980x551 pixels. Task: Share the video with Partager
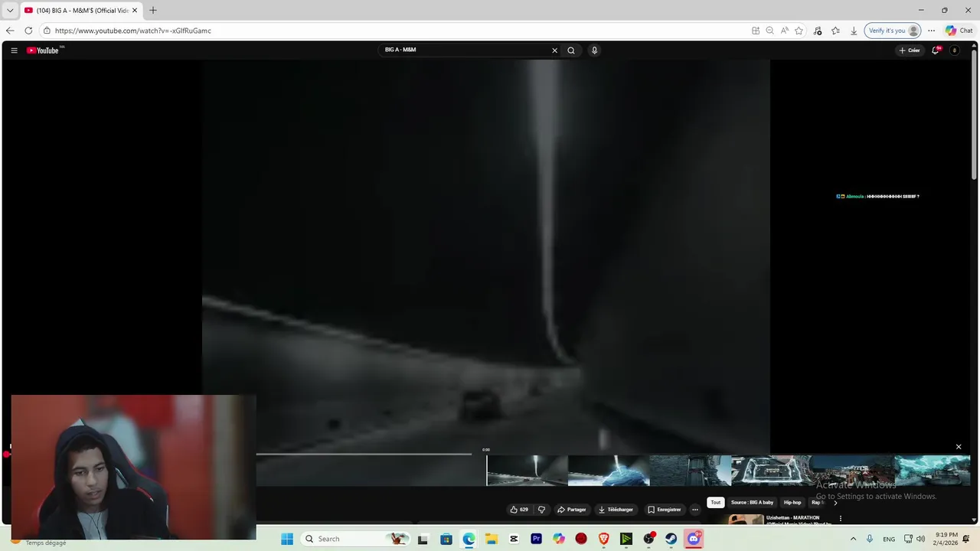pos(572,510)
